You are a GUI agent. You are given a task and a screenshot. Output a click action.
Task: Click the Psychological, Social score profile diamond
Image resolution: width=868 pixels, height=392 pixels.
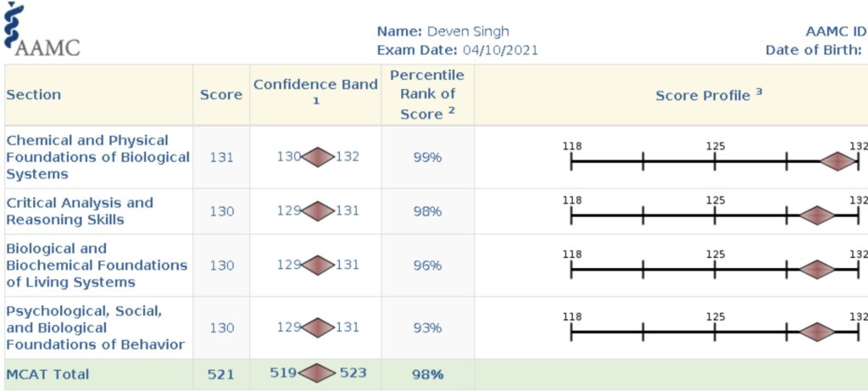(817, 332)
